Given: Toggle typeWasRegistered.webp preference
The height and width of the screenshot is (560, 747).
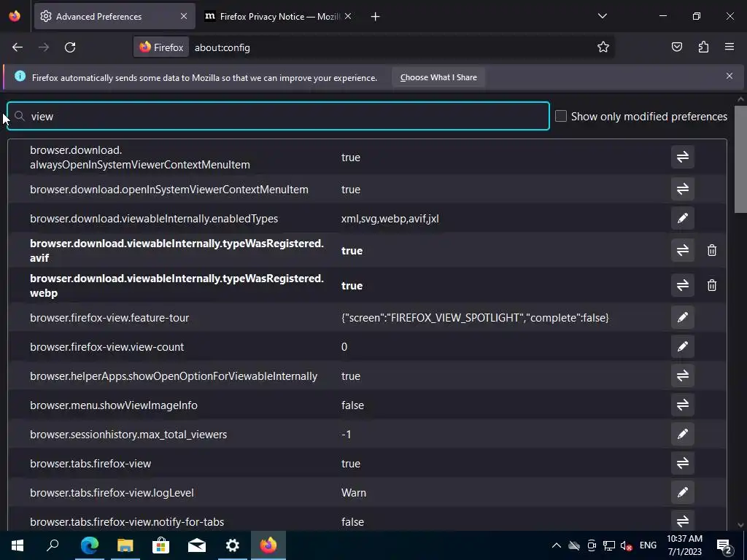Looking at the screenshot, I should coord(682,285).
